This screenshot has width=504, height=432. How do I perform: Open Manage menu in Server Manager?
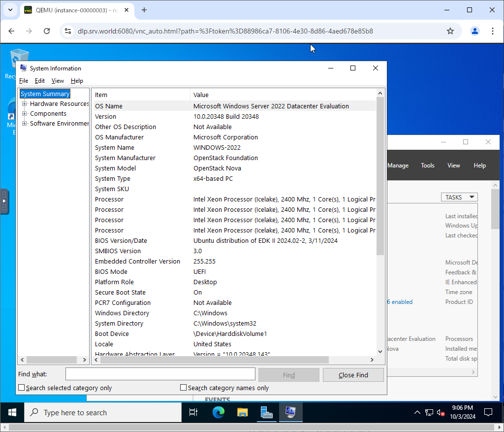click(398, 166)
